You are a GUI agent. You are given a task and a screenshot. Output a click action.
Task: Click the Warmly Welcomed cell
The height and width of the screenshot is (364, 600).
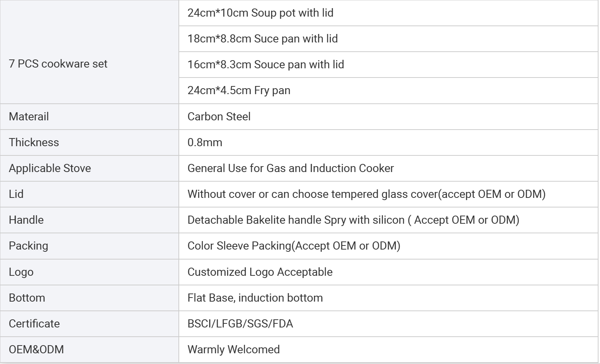[388, 350]
